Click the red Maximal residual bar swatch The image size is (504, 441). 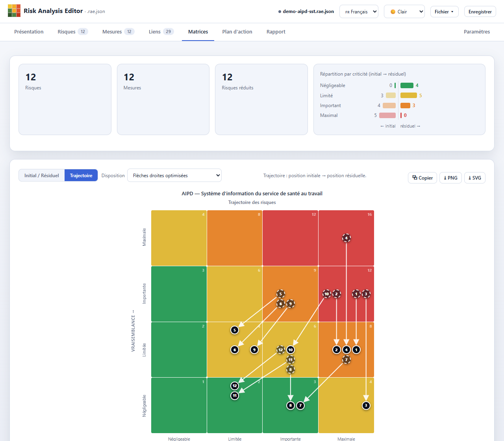pos(401,115)
